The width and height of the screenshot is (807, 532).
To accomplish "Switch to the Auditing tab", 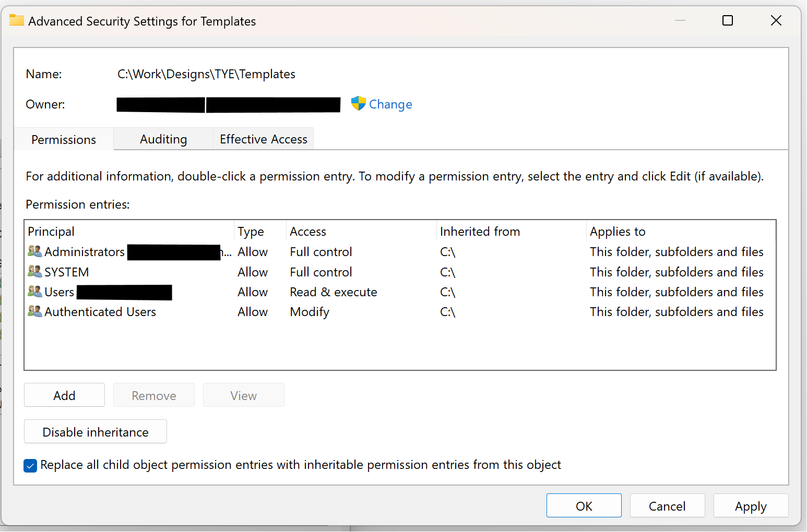I will pos(163,139).
